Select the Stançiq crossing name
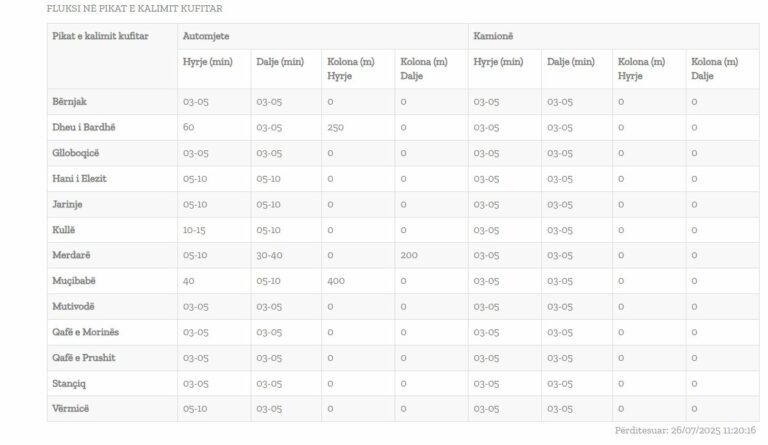 coord(69,383)
